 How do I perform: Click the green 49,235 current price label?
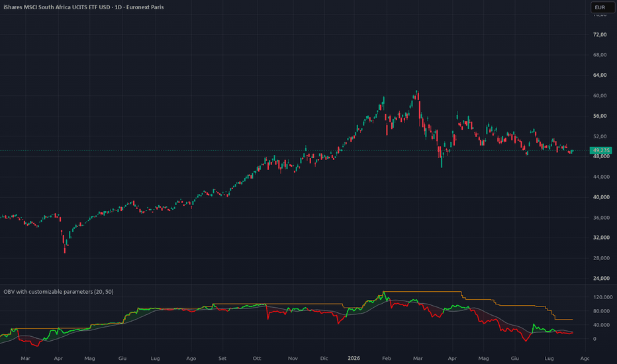pyautogui.click(x=601, y=150)
